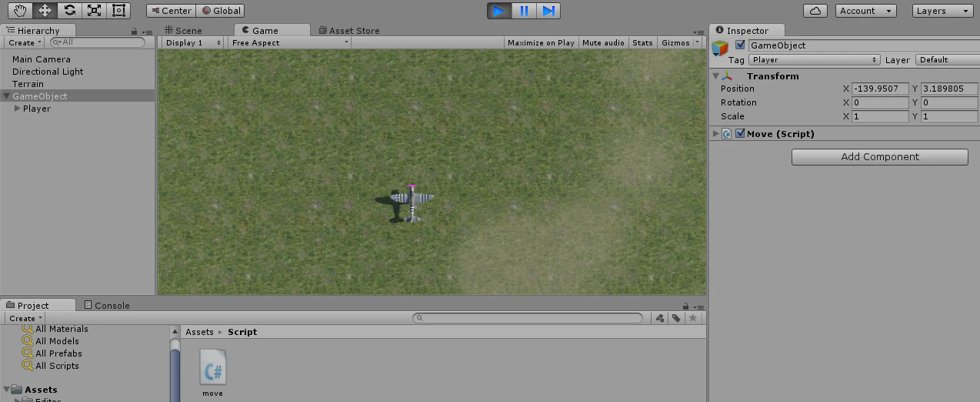Open the Layers dropdown
Image resolution: width=980 pixels, height=402 pixels.
(x=942, y=11)
